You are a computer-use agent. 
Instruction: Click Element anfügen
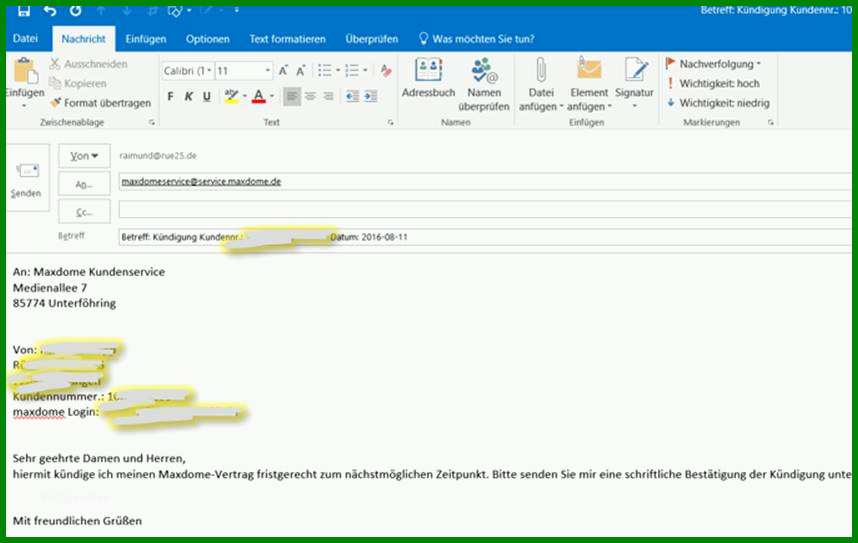(589, 84)
